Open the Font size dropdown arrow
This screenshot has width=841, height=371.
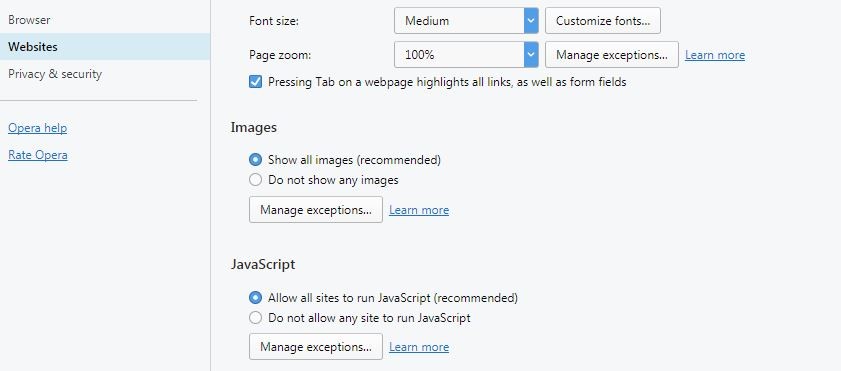[x=531, y=21]
